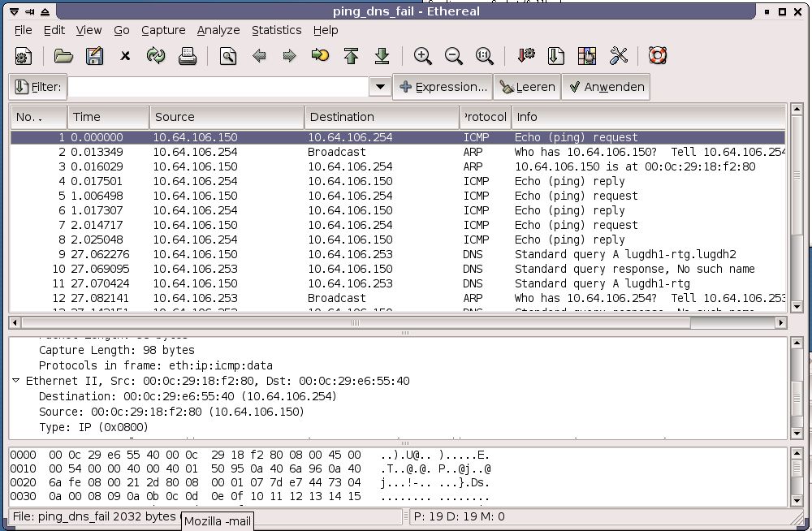
Task: Select the Destination 00:0c:29:e6:55:40 detail line
Action: pyautogui.click(x=188, y=395)
